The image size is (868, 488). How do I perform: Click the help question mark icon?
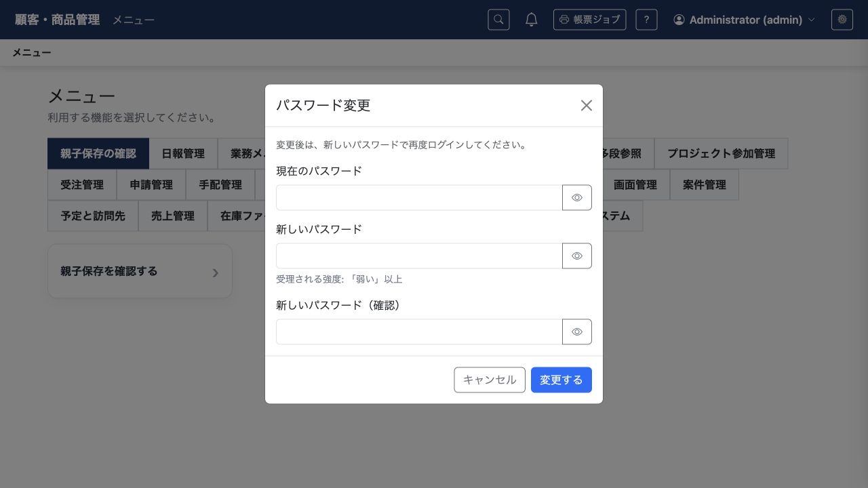tap(646, 20)
